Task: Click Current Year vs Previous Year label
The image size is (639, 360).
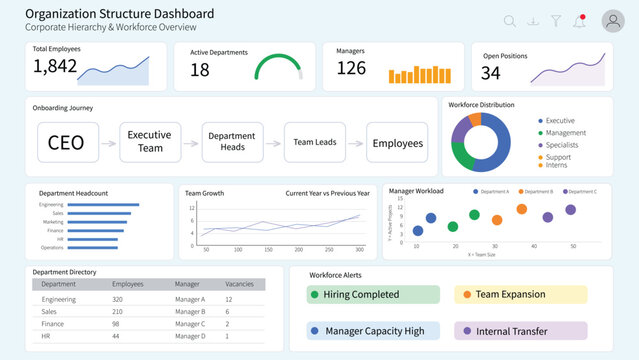Action: (x=328, y=193)
